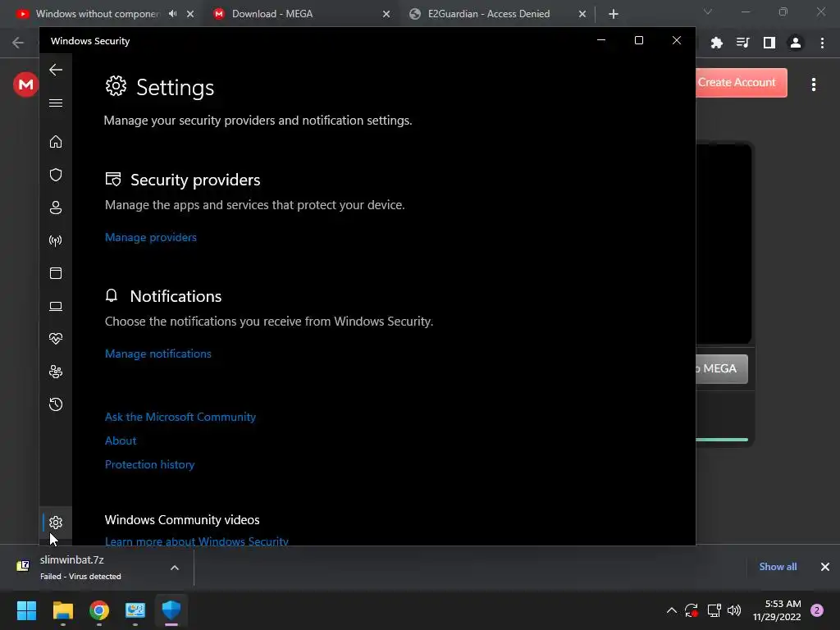Open the Protection history link
840x630 pixels.
coord(149,464)
